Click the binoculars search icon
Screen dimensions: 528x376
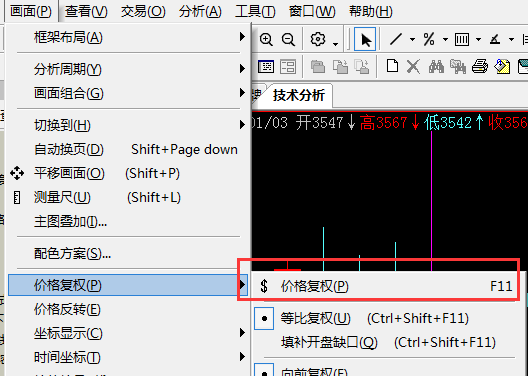[x=436, y=66]
